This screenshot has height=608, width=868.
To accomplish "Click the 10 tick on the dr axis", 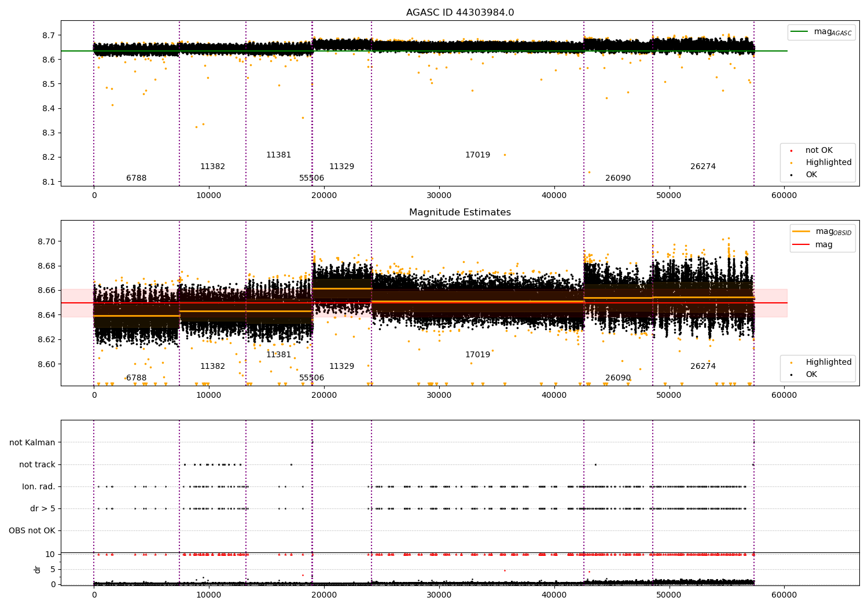I will pyautogui.click(x=50, y=555).
